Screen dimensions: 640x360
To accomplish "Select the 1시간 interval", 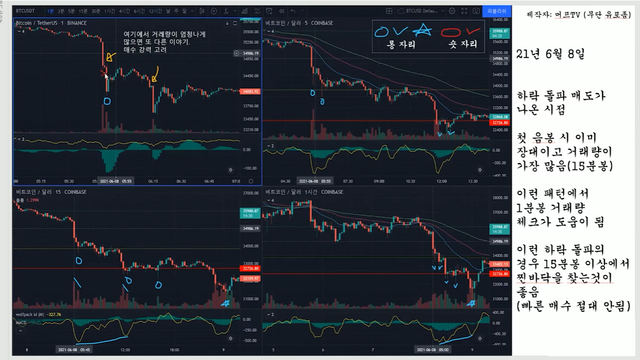I will click(x=110, y=11).
